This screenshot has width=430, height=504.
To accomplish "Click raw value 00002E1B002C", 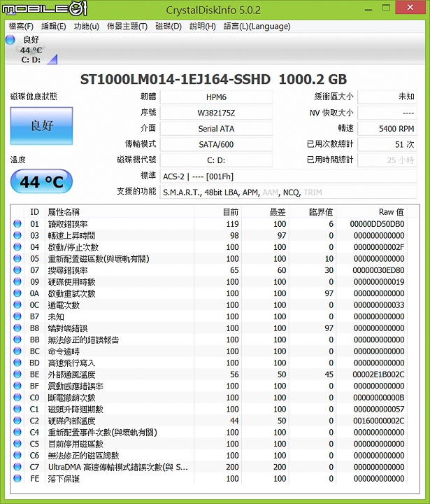I will [378, 374].
